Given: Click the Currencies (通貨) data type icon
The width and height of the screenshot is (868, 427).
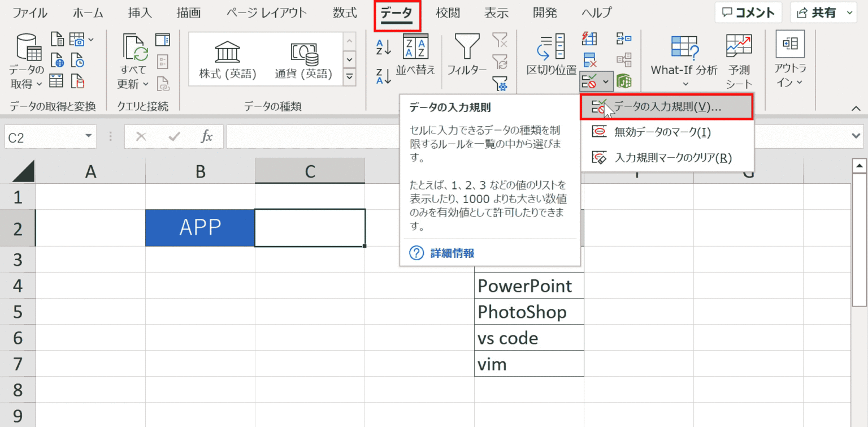Looking at the screenshot, I should (304, 53).
